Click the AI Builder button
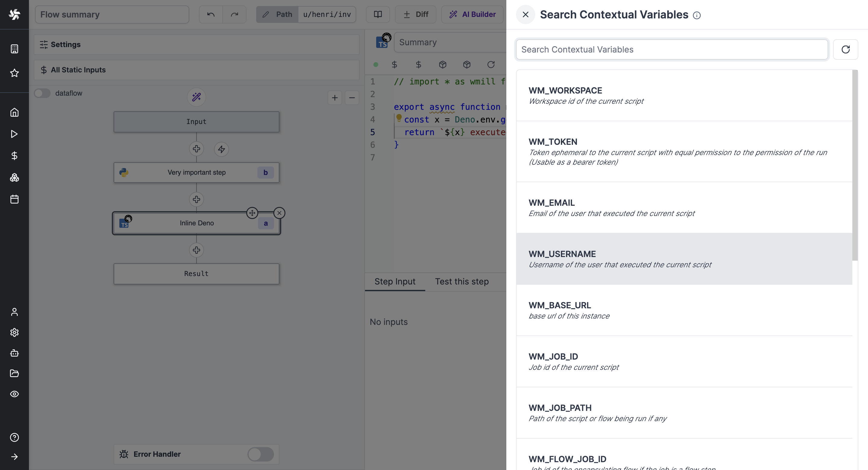 [x=472, y=14]
